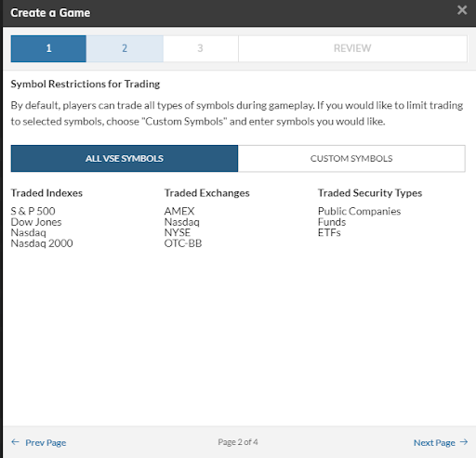This screenshot has width=476, height=458.
Task: Click ETFs under Traded Security Types
Action: (x=329, y=232)
